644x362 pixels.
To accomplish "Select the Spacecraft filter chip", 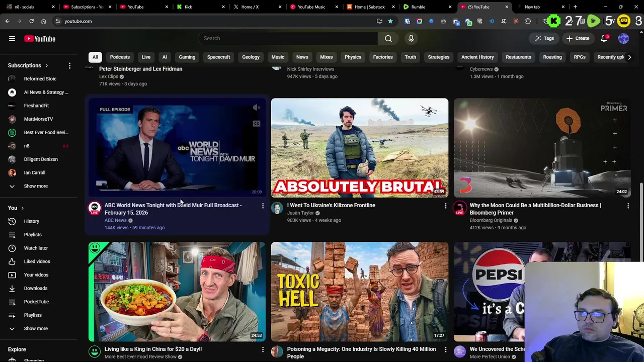I will point(218,57).
